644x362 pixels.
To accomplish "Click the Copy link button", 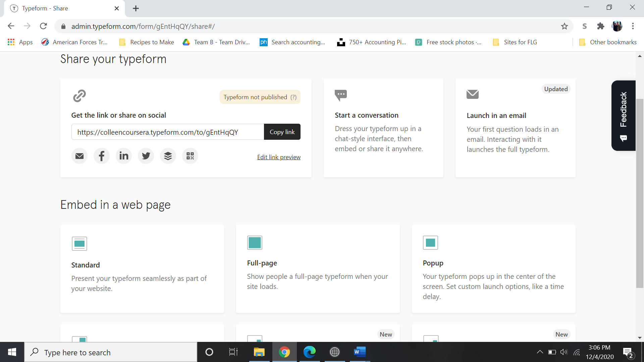I will pyautogui.click(x=282, y=132).
